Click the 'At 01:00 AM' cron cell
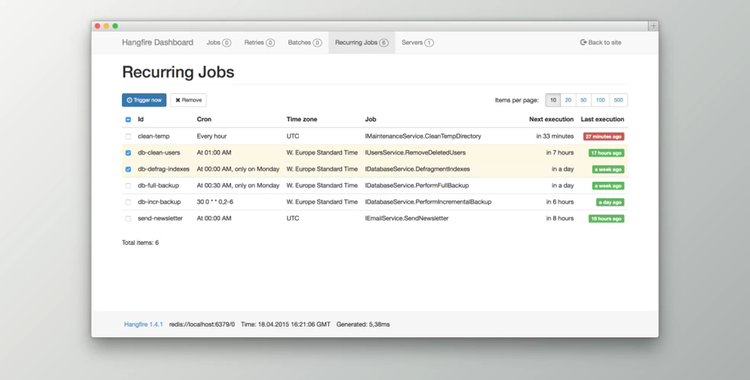The width and height of the screenshot is (750, 380). (214, 153)
